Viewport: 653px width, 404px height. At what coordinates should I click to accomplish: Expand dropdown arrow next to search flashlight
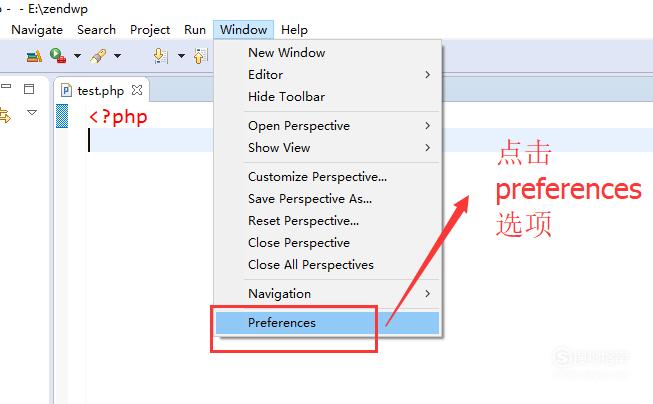pyautogui.click(x=117, y=55)
